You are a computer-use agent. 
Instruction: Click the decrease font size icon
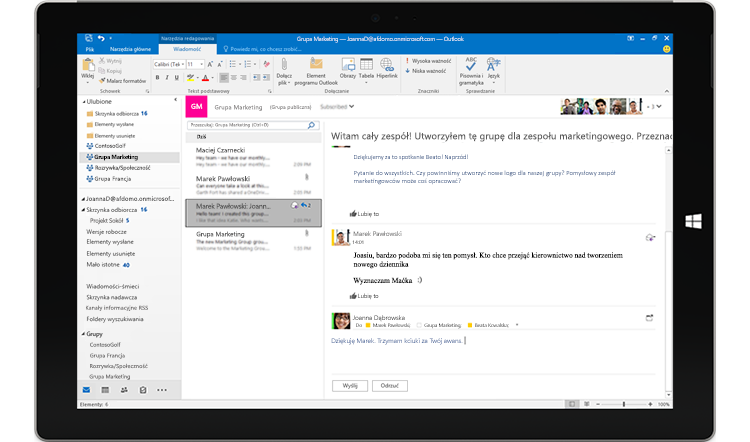click(x=220, y=64)
